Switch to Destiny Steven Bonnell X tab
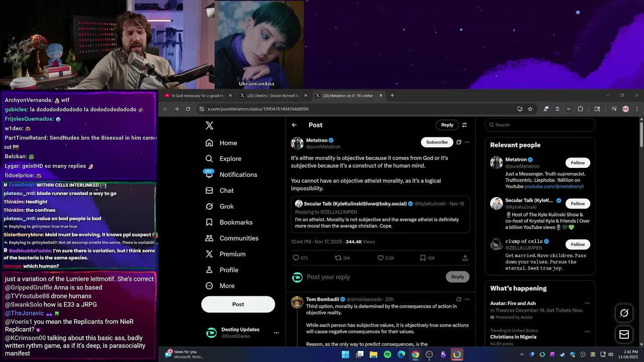The image size is (644, 362). pos(273,96)
